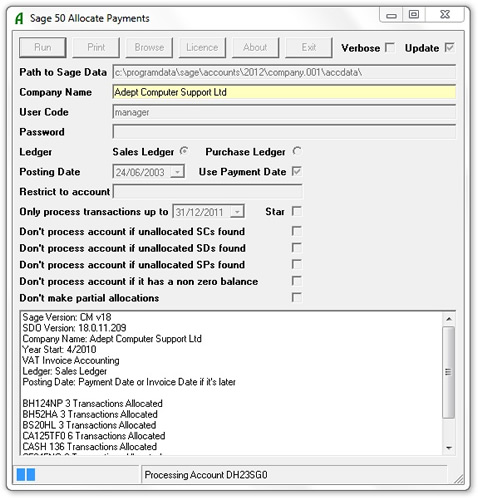This screenshot has width=478, height=500.
Task: Click 'BS20HL 3 Transactions Allocated' log line
Action: 89,425
